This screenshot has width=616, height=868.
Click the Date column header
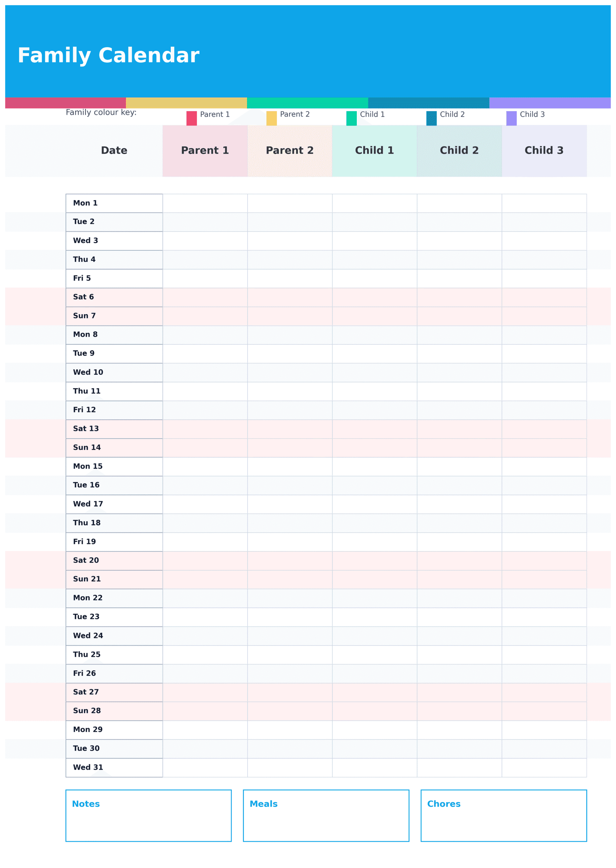coord(114,151)
